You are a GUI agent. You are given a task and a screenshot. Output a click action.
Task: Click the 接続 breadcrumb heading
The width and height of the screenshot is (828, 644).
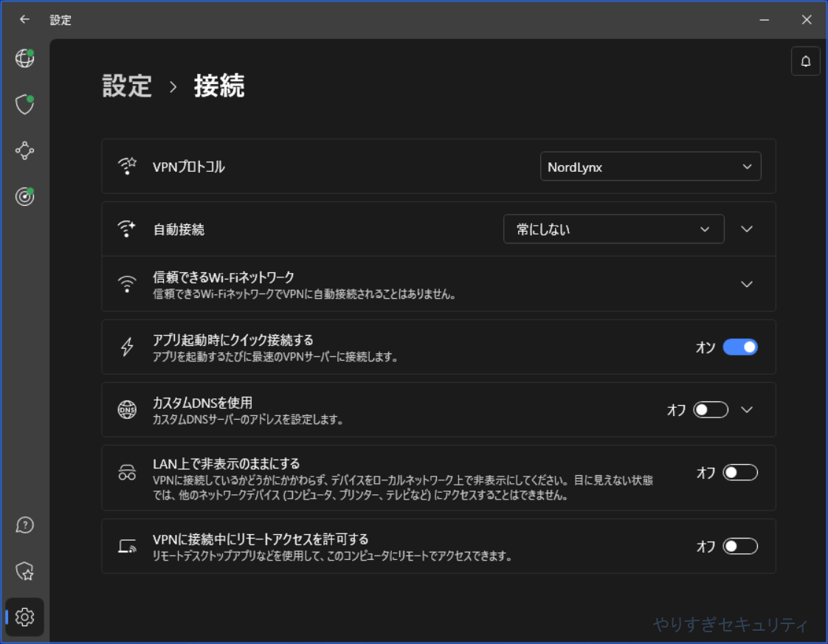click(x=219, y=86)
